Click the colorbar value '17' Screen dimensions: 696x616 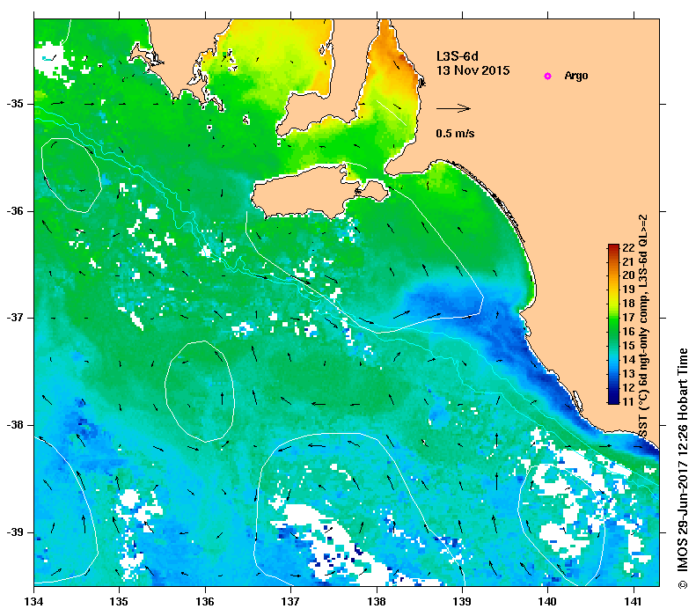628,318
